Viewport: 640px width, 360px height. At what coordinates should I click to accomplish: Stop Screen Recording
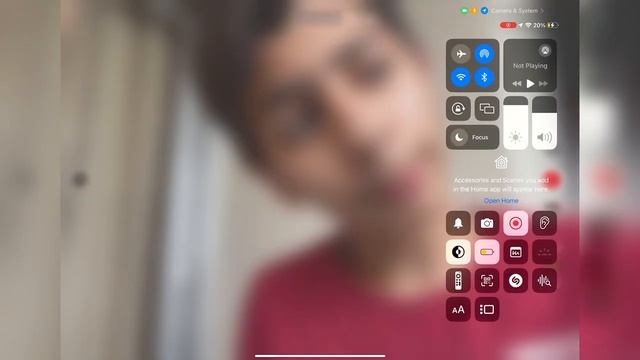coord(516,223)
